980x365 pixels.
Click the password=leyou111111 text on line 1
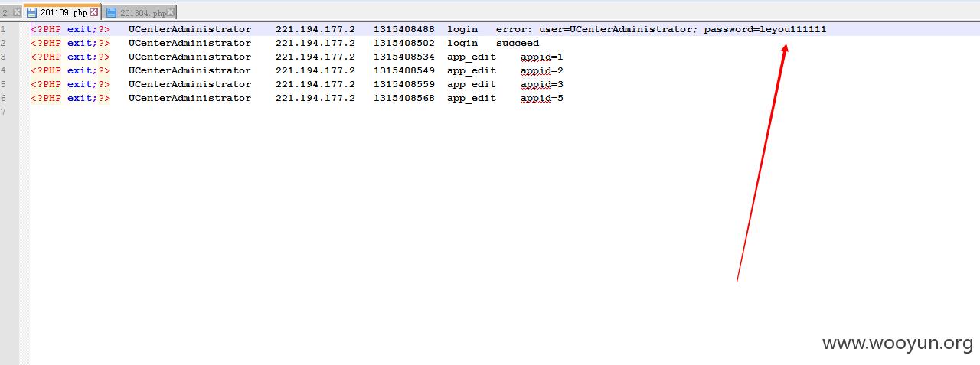coord(765,29)
